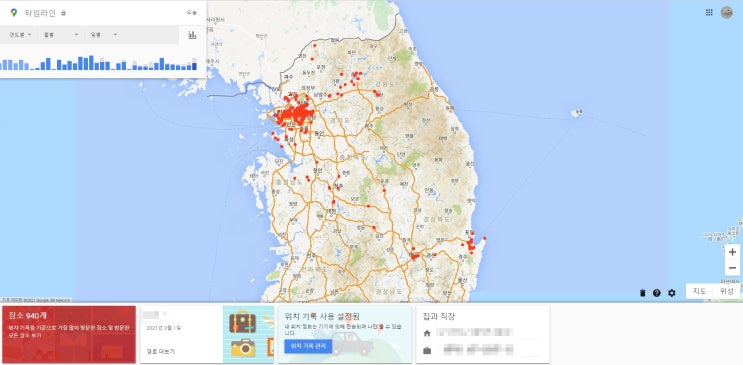743x365 pixels.
Task: Zoom out with the minus button
Action: point(732,268)
